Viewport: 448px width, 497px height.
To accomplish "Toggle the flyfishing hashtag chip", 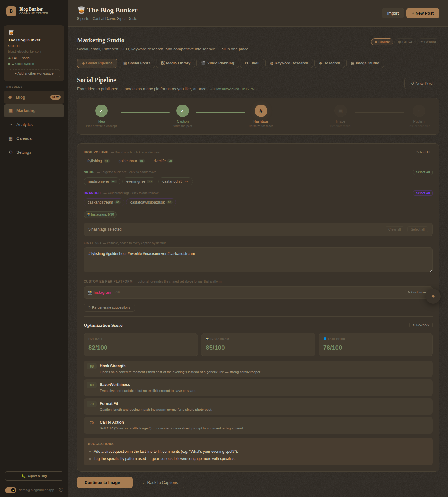I will (x=98, y=161).
